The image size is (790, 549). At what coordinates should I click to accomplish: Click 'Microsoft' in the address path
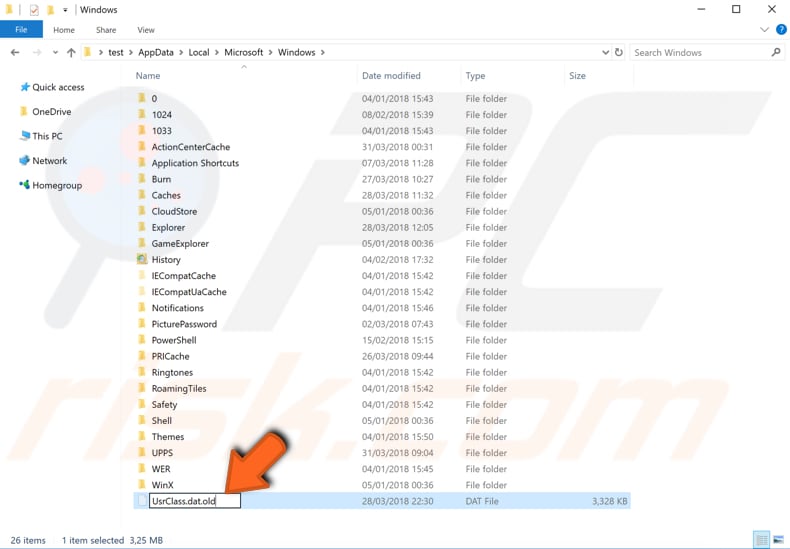coord(244,52)
